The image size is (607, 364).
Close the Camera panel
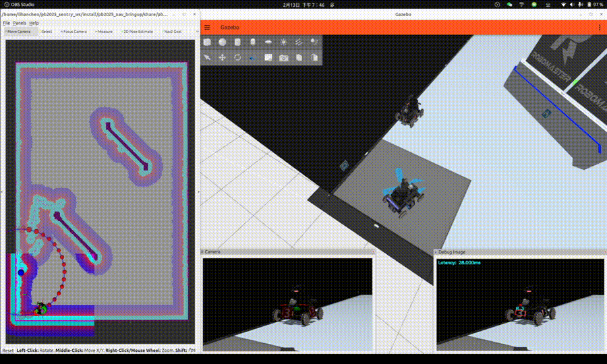tap(373, 252)
